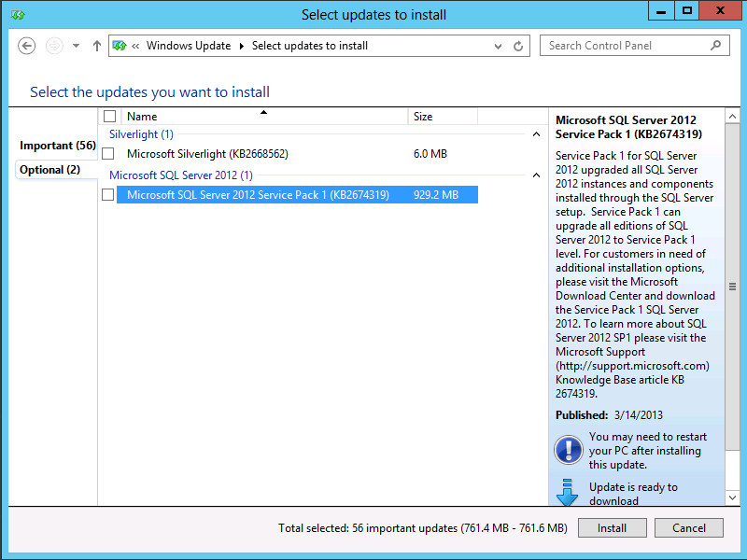747x560 pixels.
Task: Maximize the window
Action: [687, 11]
